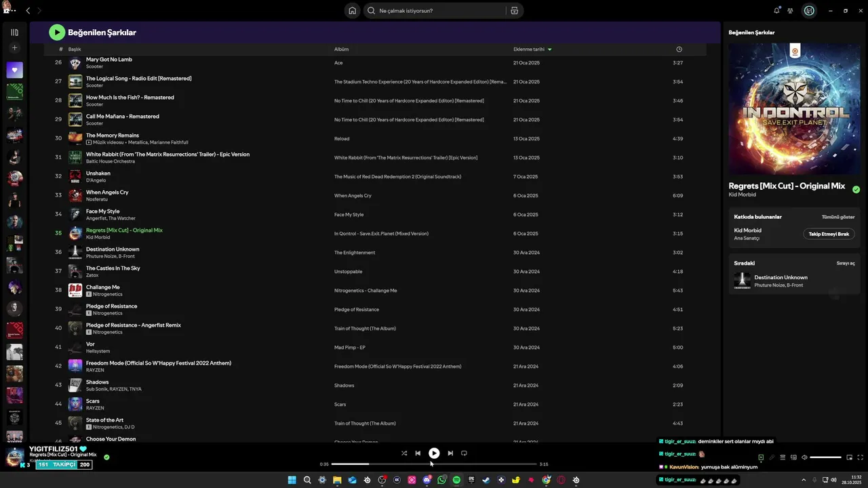
Task: Open Connect to a device icon
Action: click(x=793, y=457)
